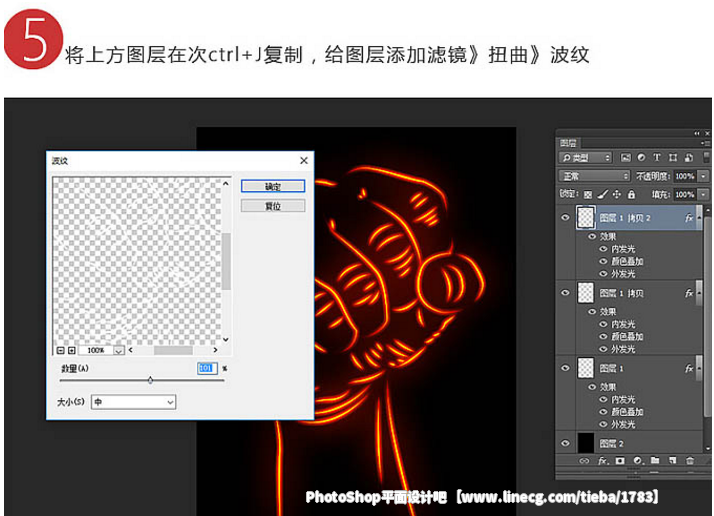
Task: Delete layer trash icon
Action: [690, 461]
